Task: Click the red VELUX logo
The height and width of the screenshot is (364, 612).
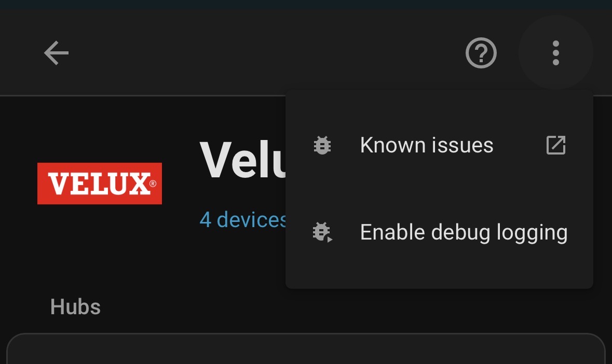Action: 99,184
